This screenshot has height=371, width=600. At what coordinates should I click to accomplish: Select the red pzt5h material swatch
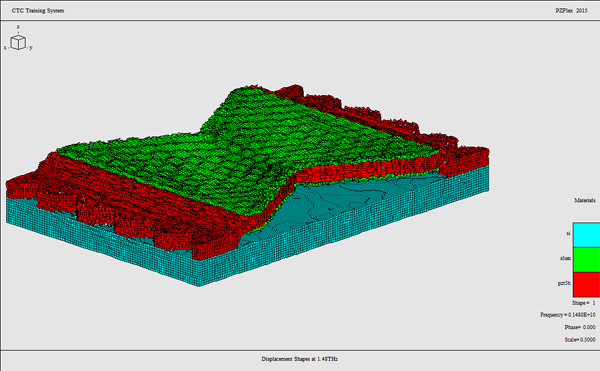click(586, 285)
